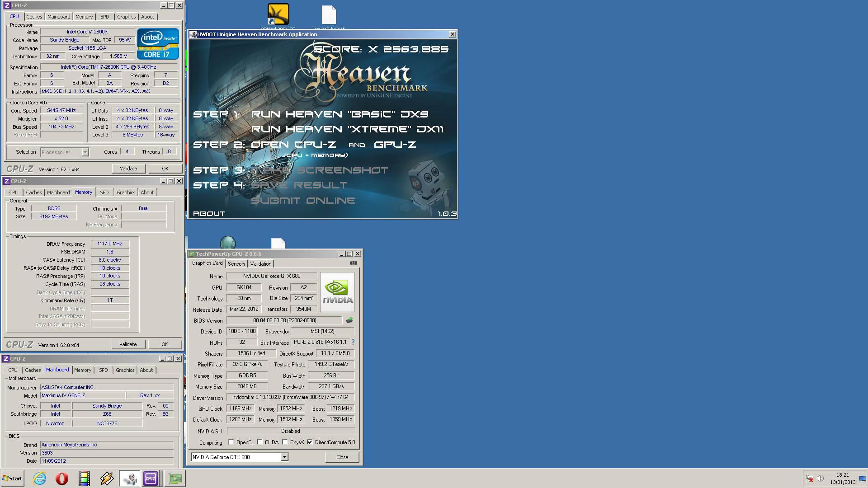Run Heaven Basic DX9 benchmark
The width and height of the screenshot is (868, 488).
340,114
